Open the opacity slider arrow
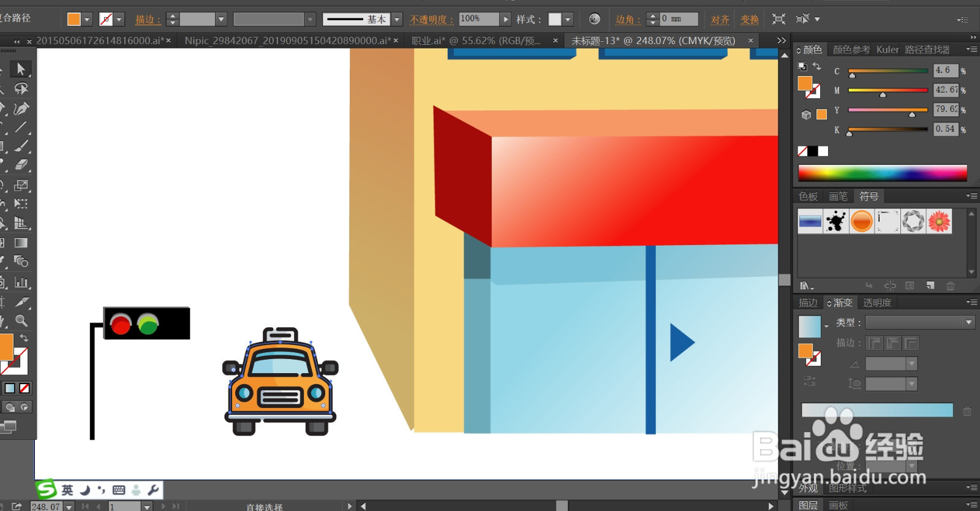The width and height of the screenshot is (980, 511). click(505, 20)
